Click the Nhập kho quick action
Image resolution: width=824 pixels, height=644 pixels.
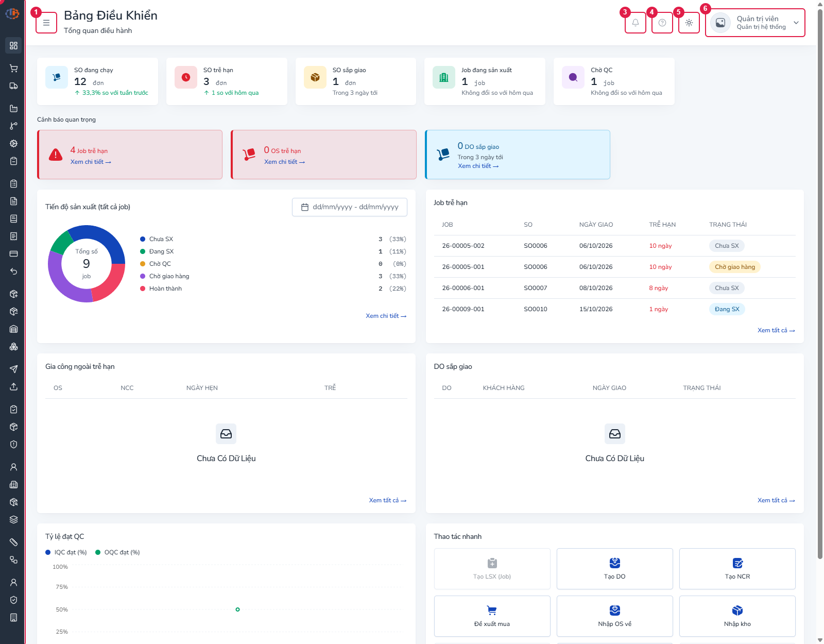pyautogui.click(x=737, y=616)
